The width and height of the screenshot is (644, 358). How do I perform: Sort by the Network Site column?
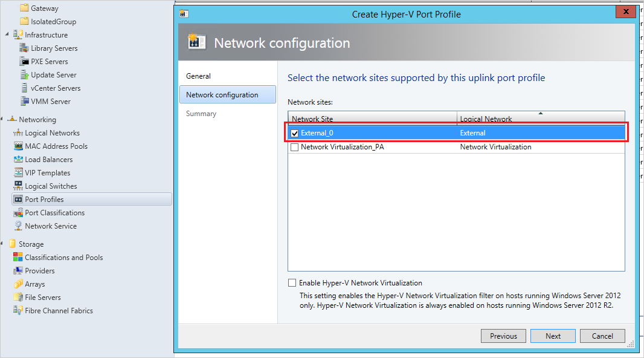click(373, 118)
